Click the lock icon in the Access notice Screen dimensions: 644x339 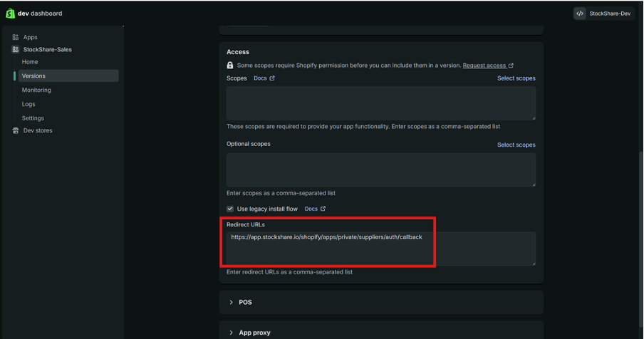[x=230, y=66]
